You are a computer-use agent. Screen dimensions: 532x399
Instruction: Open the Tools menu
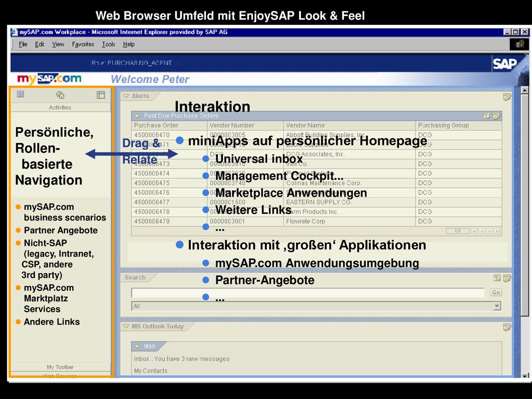[x=109, y=44]
